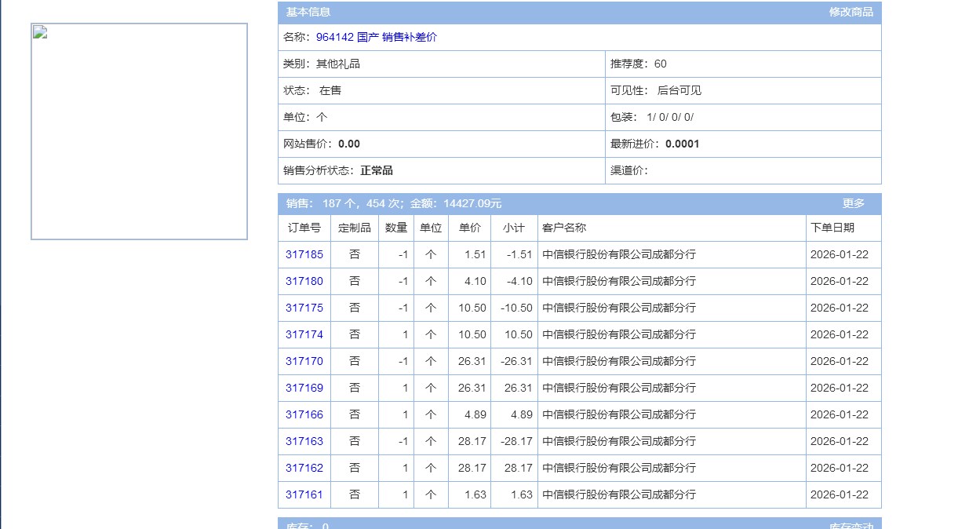This screenshot has height=529, width=980.
Task: Click the 客户名称 column header
Action: click(x=564, y=228)
